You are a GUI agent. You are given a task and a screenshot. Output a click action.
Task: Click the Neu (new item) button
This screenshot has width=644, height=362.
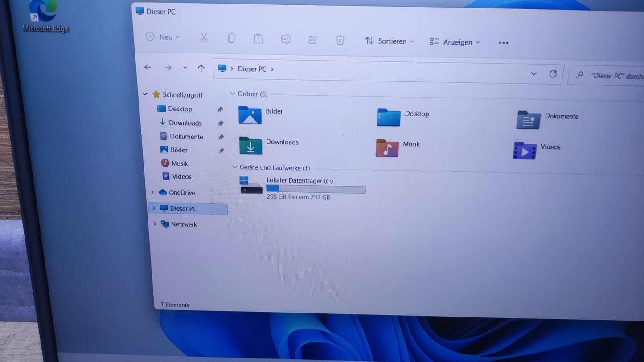(x=163, y=37)
